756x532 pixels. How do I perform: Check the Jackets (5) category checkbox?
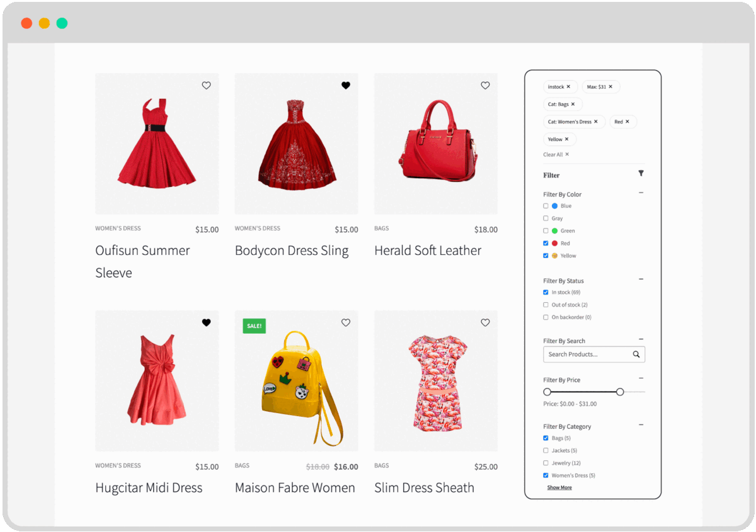click(546, 451)
